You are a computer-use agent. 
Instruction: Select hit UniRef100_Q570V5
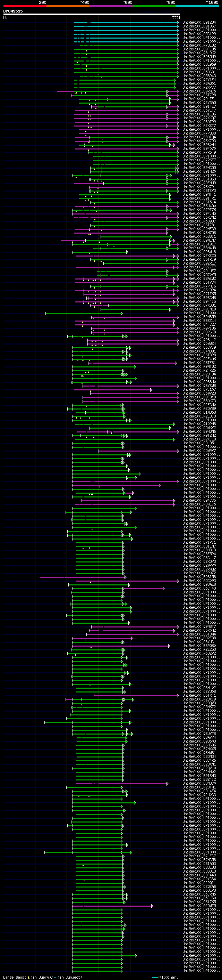(x=199, y=275)
